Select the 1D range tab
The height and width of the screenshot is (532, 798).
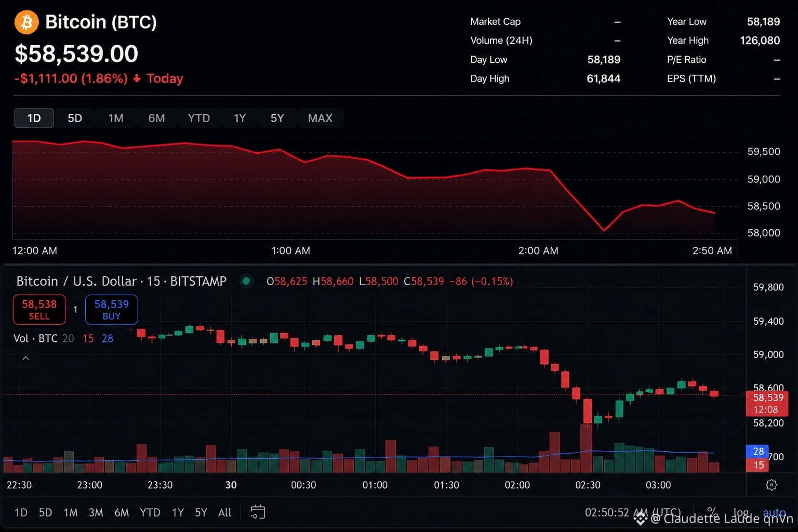[34, 118]
